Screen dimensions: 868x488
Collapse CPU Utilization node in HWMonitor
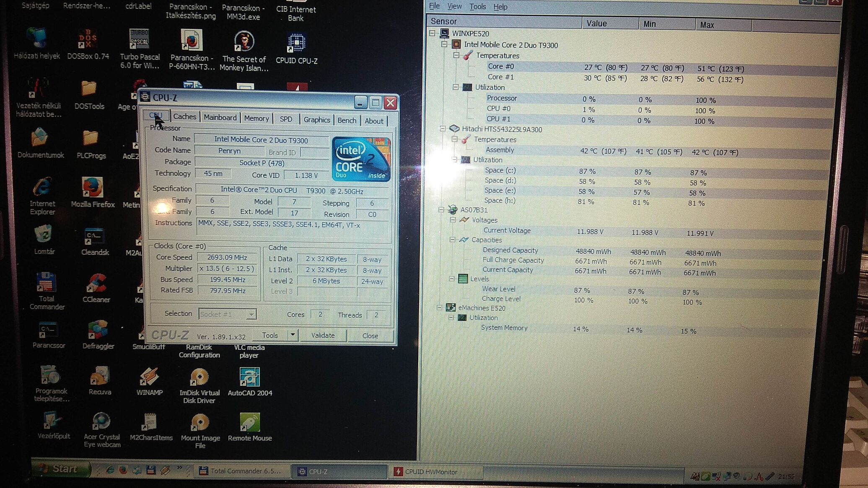click(x=456, y=87)
